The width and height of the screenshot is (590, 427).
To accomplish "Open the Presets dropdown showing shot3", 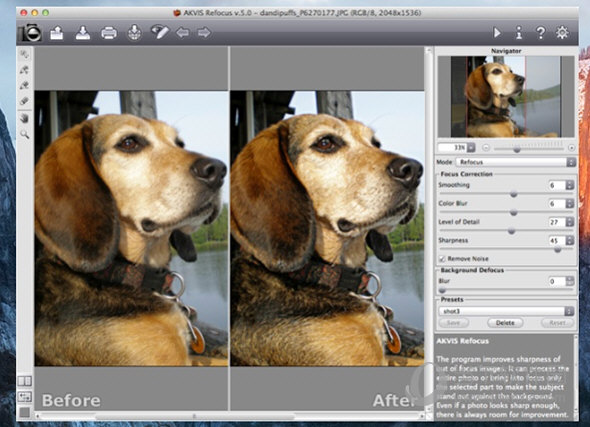I will pyautogui.click(x=506, y=311).
